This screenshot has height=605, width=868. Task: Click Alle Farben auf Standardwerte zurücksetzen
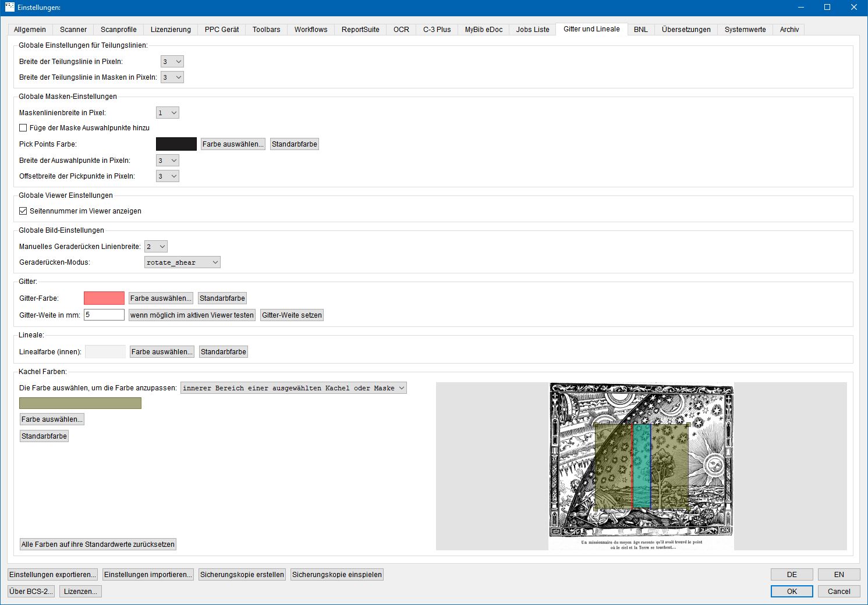tap(98, 544)
